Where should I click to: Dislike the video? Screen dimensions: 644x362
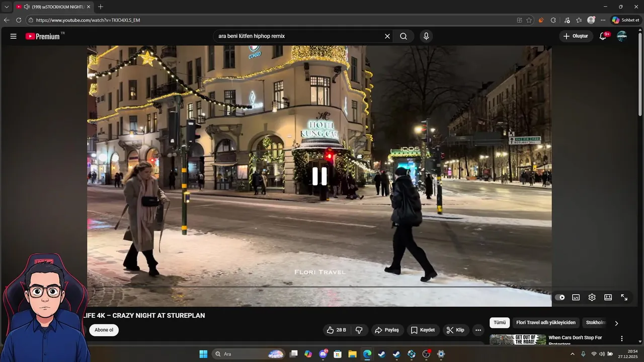tap(359, 330)
